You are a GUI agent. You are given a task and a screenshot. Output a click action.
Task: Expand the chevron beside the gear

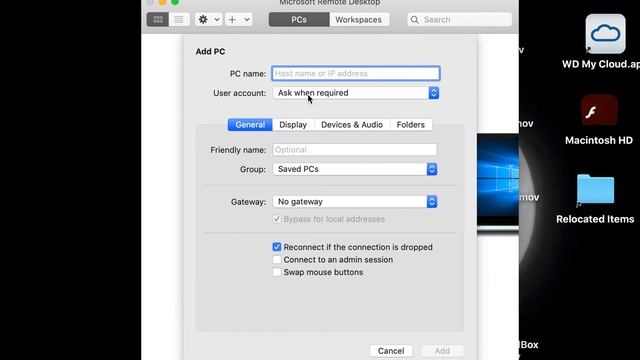[x=217, y=20]
